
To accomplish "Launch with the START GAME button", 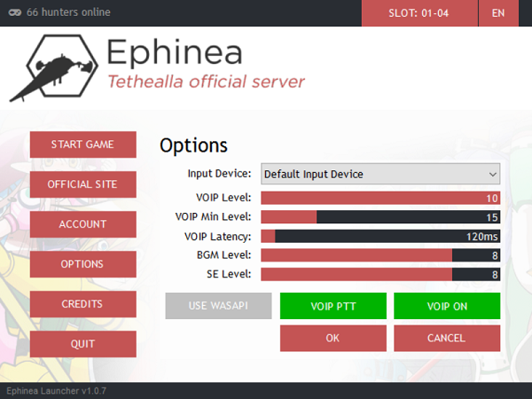I will pyautogui.click(x=83, y=145).
